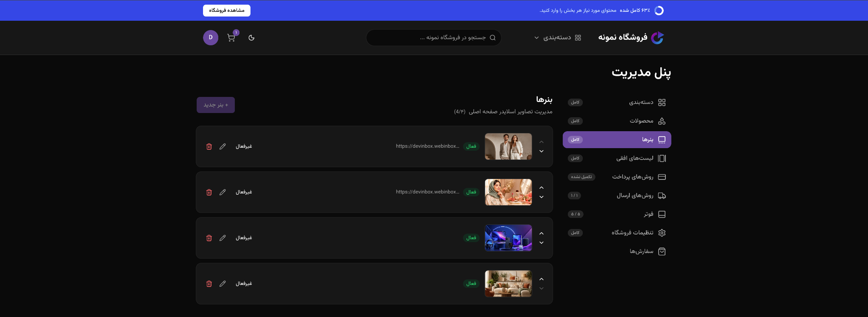Open the first banner's devinbox URL link

[428, 146]
